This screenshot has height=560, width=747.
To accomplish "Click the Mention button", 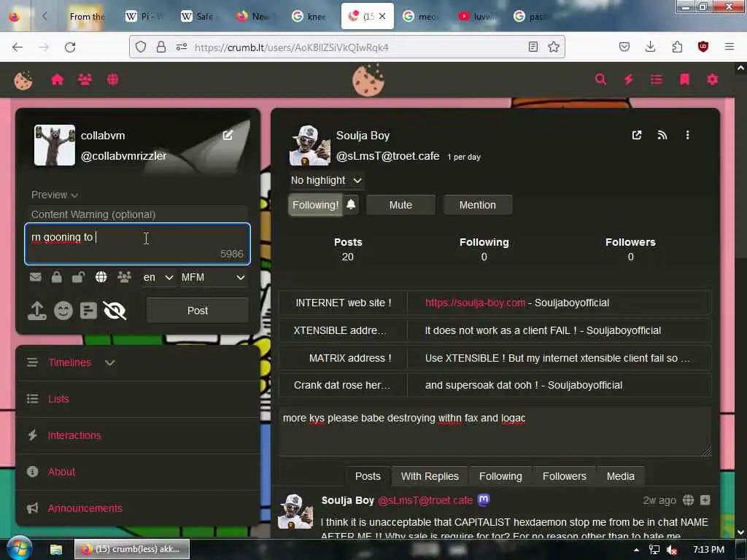I will 477,205.
